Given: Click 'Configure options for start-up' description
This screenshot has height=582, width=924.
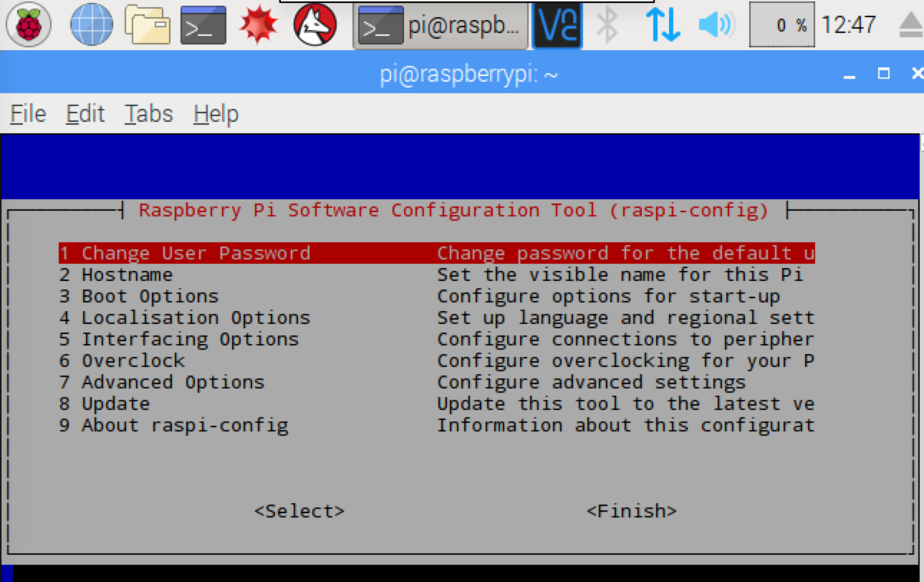Looking at the screenshot, I should (609, 296).
